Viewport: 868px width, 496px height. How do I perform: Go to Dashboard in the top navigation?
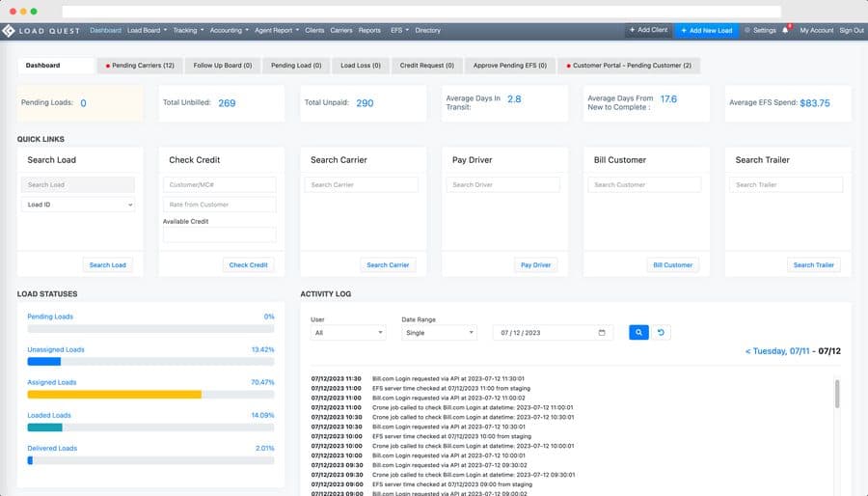(105, 31)
